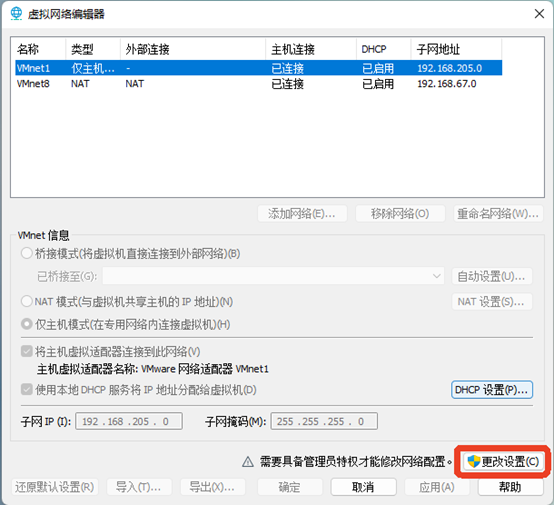Click the subnet mask (子网掩码) field
The width and height of the screenshot is (554, 505).
tap(324, 421)
